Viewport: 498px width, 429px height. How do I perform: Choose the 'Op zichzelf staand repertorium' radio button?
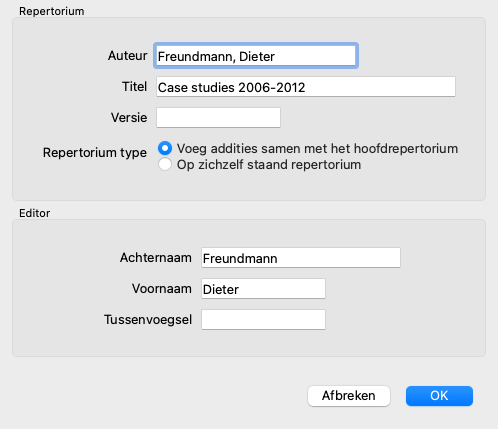(x=165, y=164)
